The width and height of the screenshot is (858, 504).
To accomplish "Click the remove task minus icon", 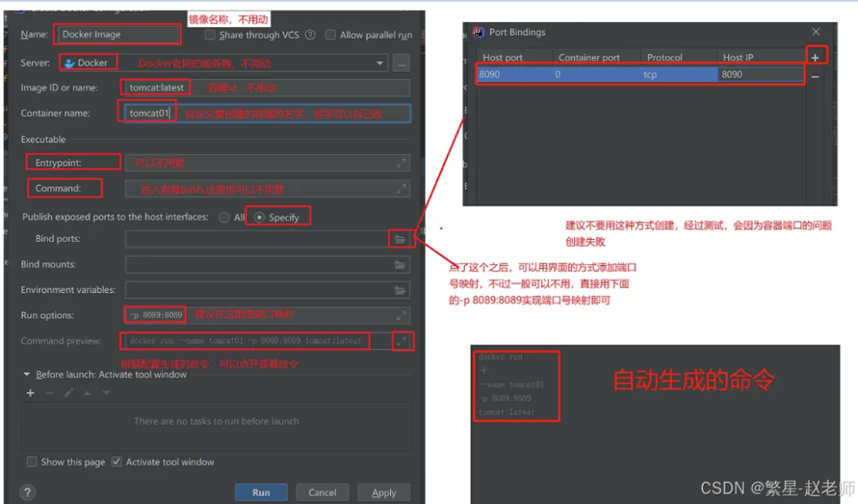I will [49, 393].
